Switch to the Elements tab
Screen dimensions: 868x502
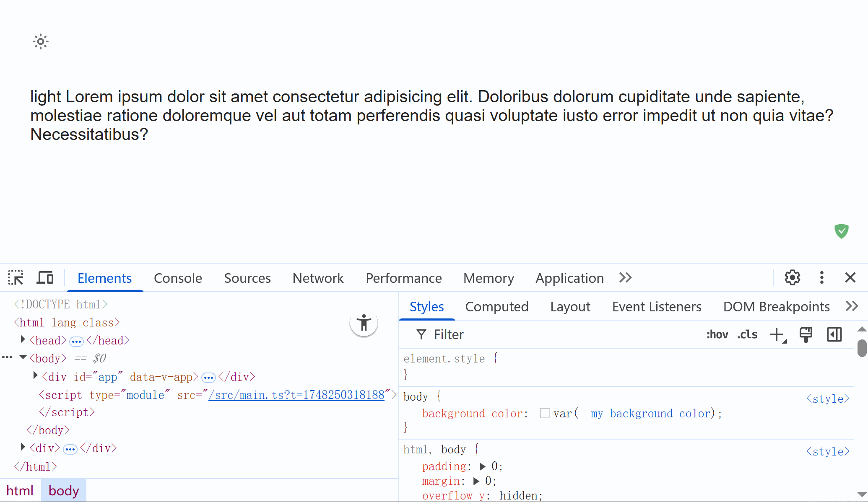pos(104,278)
